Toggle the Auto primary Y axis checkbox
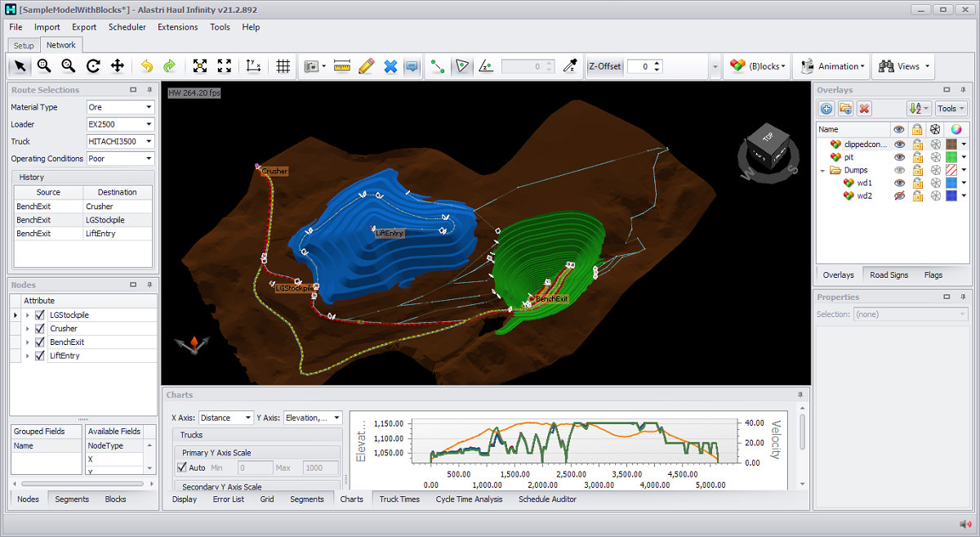Screen dimensions: 980x537 coord(182,468)
